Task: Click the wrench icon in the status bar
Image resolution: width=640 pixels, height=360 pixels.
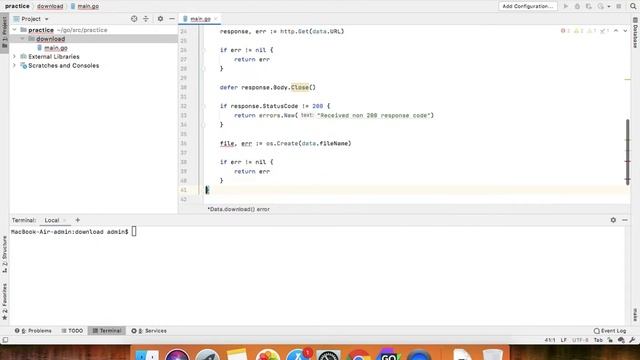Action: [x=632, y=340]
